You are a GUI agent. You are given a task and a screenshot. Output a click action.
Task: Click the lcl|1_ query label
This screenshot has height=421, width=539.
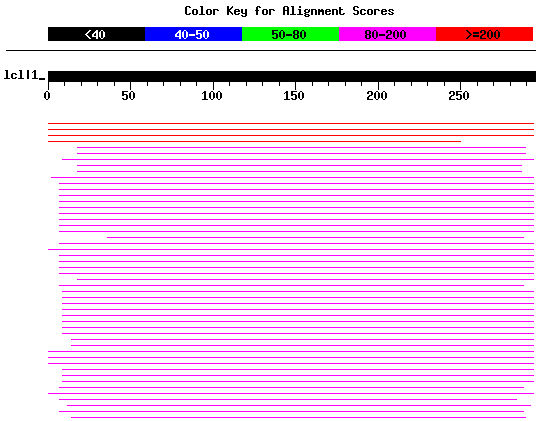tap(24, 75)
